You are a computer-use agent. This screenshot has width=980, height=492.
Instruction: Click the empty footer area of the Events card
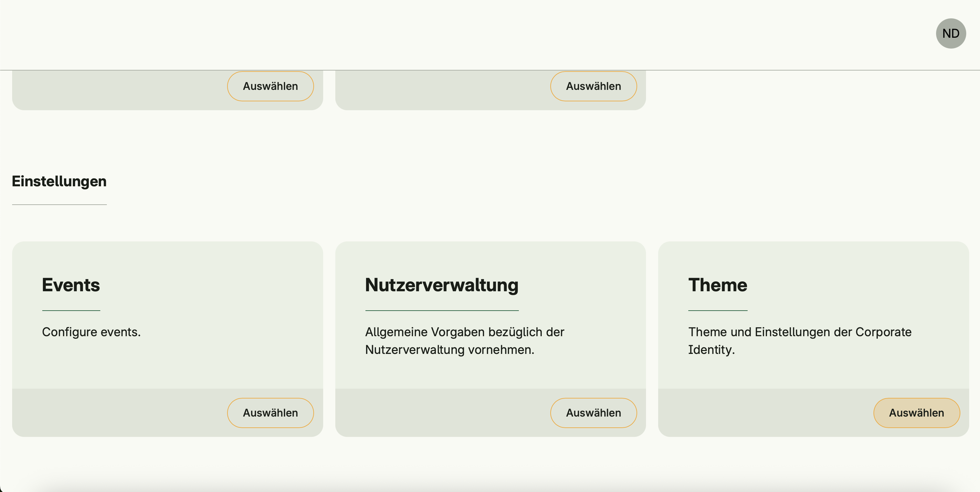click(114, 413)
